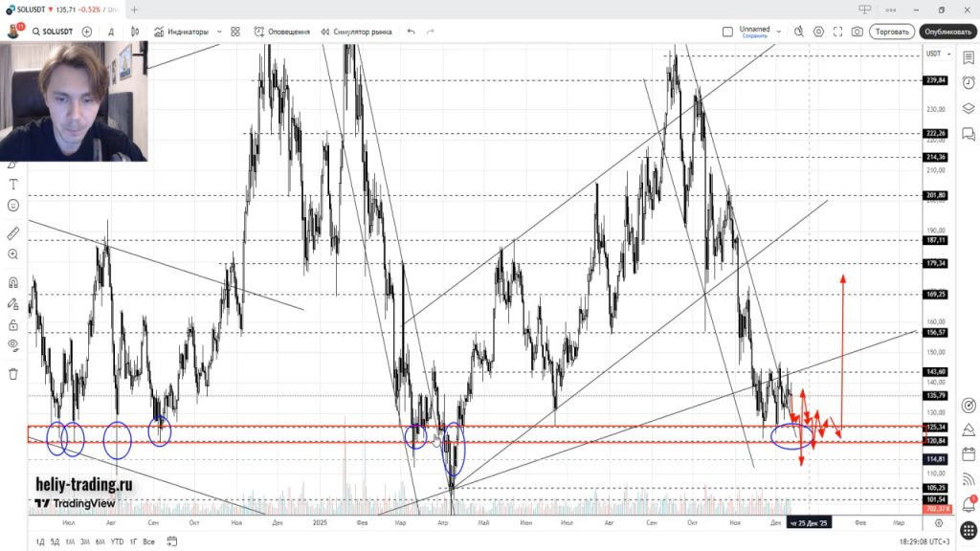Select the YTD time range
980x551 pixels.
[116, 541]
